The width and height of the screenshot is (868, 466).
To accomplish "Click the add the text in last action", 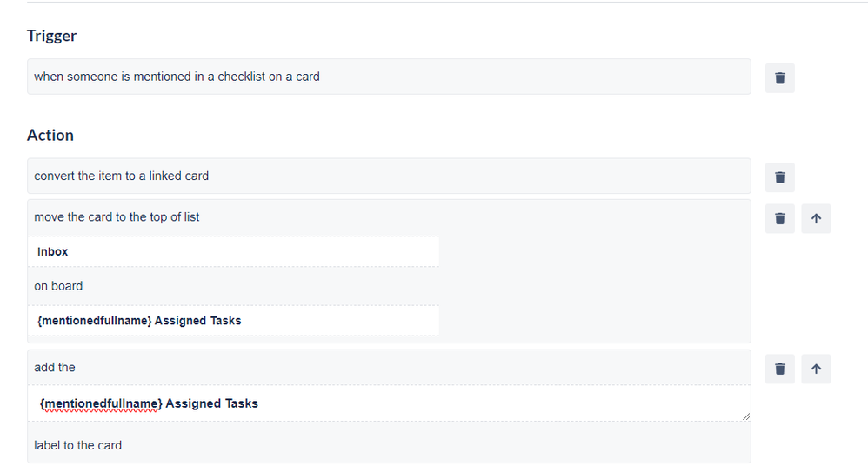I will pyautogui.click(x=55, y=368).
